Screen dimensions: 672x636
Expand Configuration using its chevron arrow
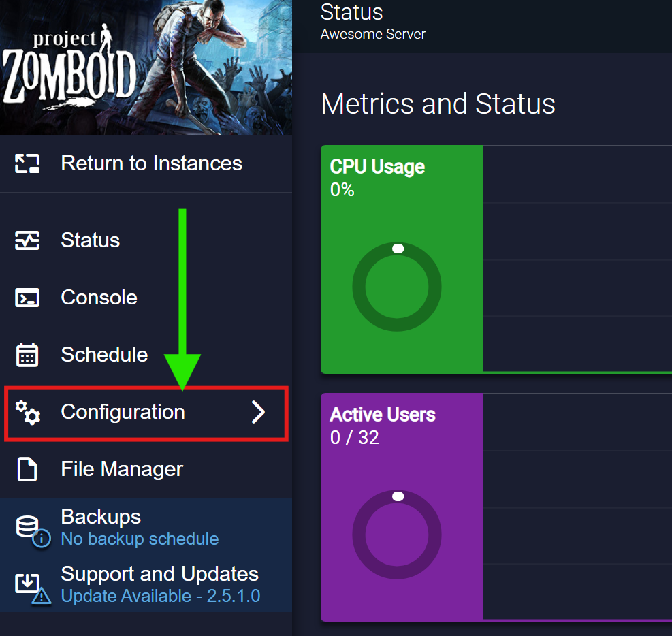click(258, 412)
